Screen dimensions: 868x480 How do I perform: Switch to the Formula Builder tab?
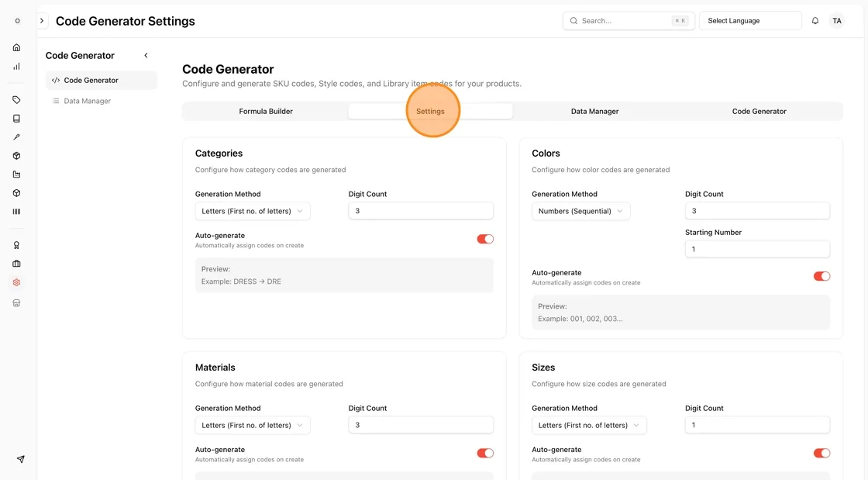(266, 112)
